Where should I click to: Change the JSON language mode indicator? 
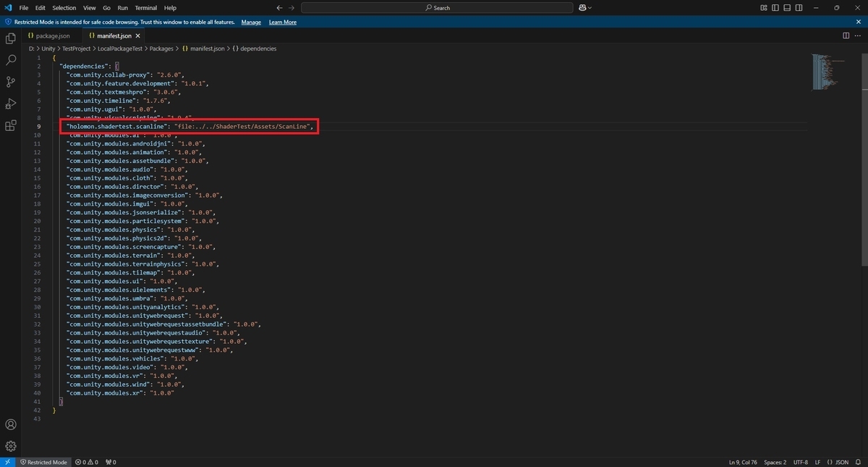pos(841,461)
